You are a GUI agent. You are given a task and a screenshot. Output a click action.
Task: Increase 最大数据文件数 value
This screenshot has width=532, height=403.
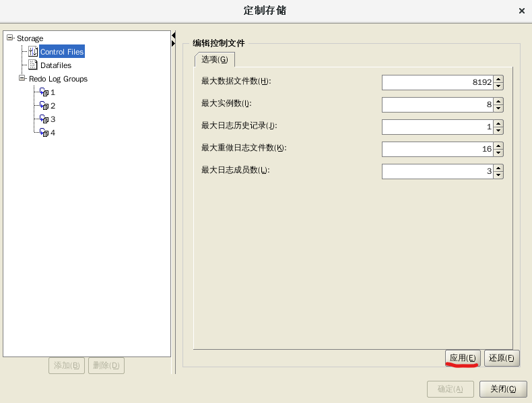click(x=498, y=79)
